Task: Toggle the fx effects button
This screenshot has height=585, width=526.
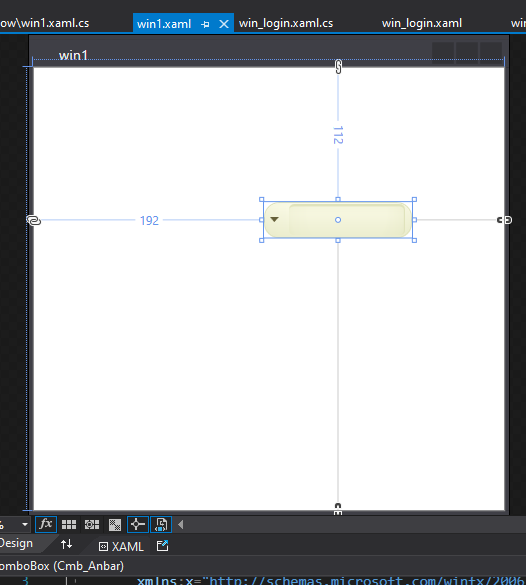Action: [46, 524]
